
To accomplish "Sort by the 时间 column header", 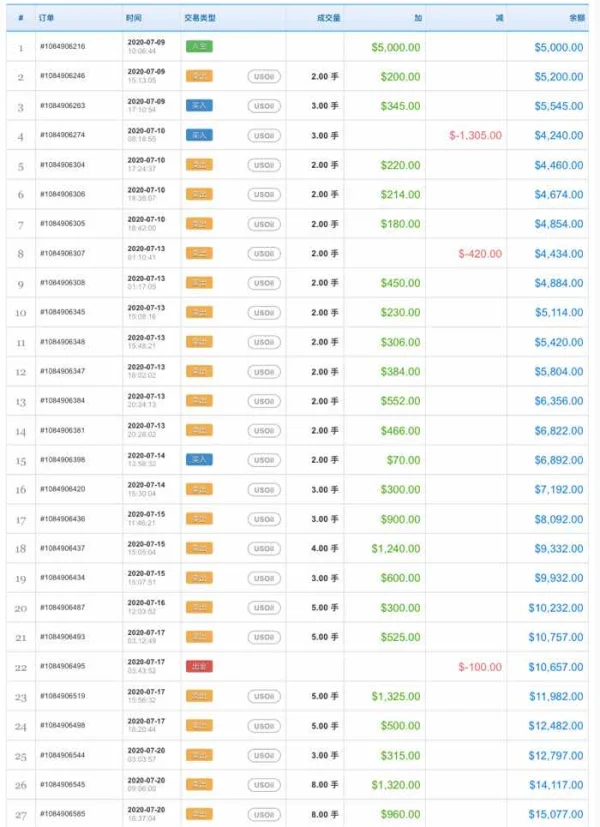I will pyautogui.click(x=134, y=18).
